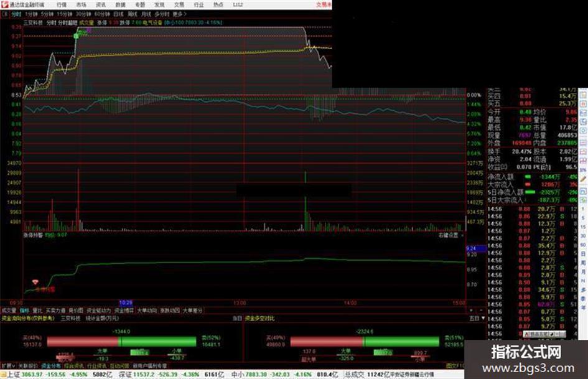Click the 换手 20.47% value

(x=522, y=152)
